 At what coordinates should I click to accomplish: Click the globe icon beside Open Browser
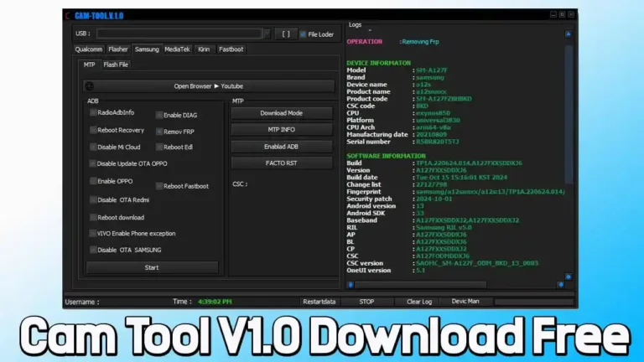pyautogui.click(x=89, y=86)
